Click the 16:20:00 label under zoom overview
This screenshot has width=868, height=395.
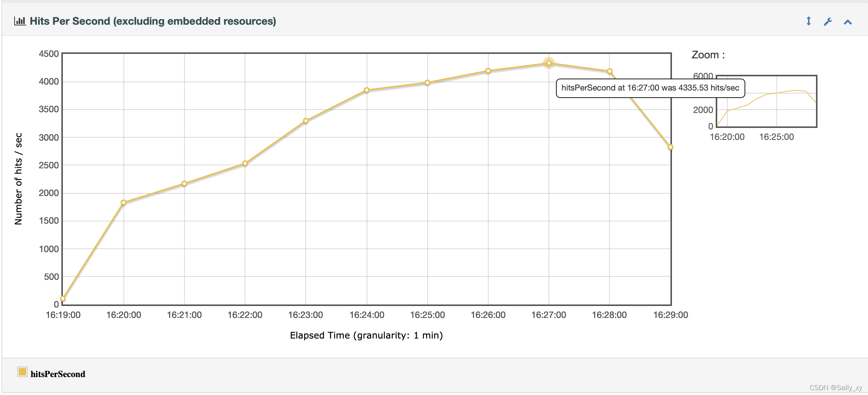point(727,137)
